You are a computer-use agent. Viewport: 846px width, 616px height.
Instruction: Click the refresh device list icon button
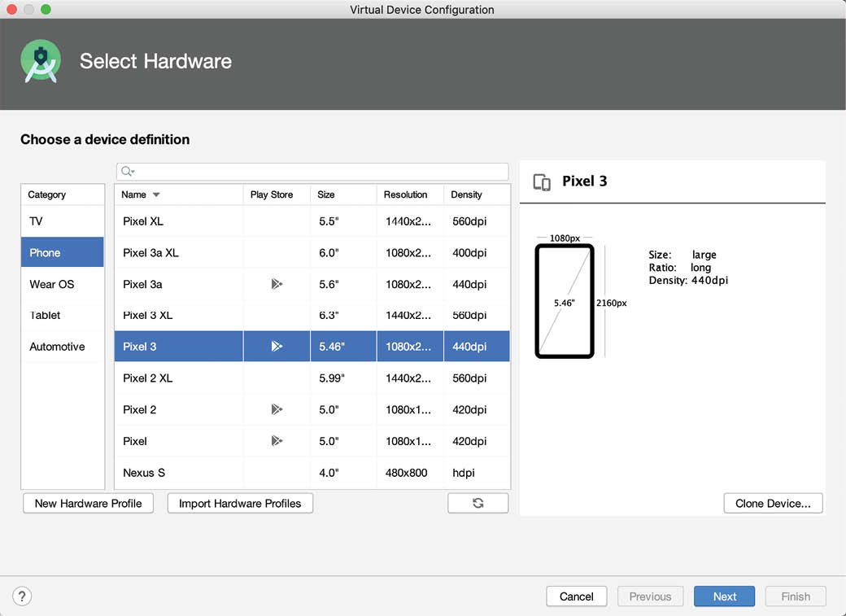478,503
